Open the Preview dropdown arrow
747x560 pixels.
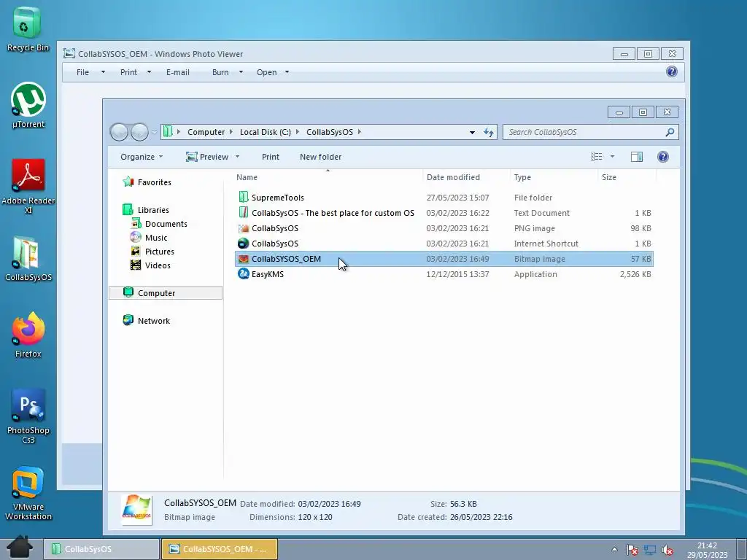(237, 157)
